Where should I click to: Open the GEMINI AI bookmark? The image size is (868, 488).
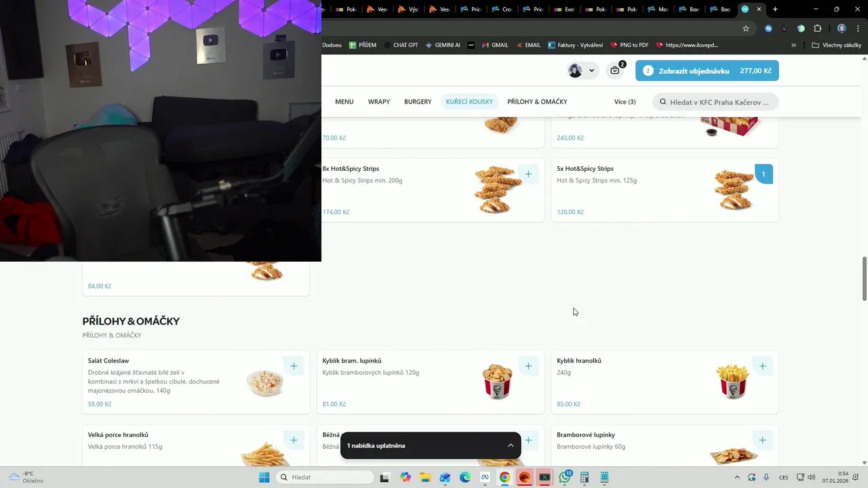click(x=442, y=45)
